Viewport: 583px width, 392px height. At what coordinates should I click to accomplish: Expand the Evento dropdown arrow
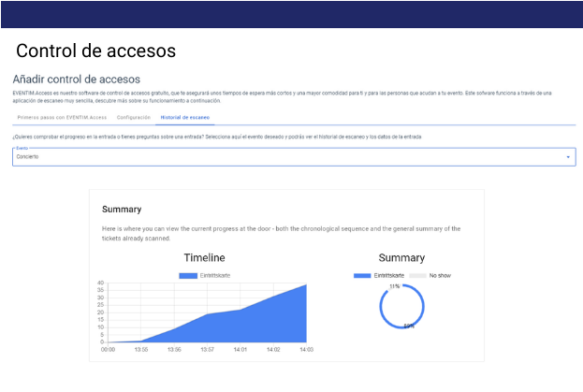click(568, 157)
